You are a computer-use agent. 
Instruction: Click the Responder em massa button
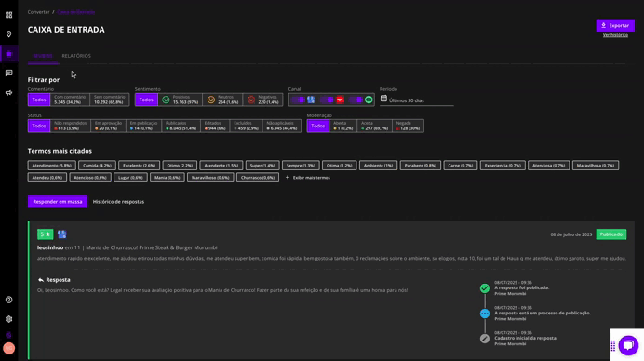58,202
